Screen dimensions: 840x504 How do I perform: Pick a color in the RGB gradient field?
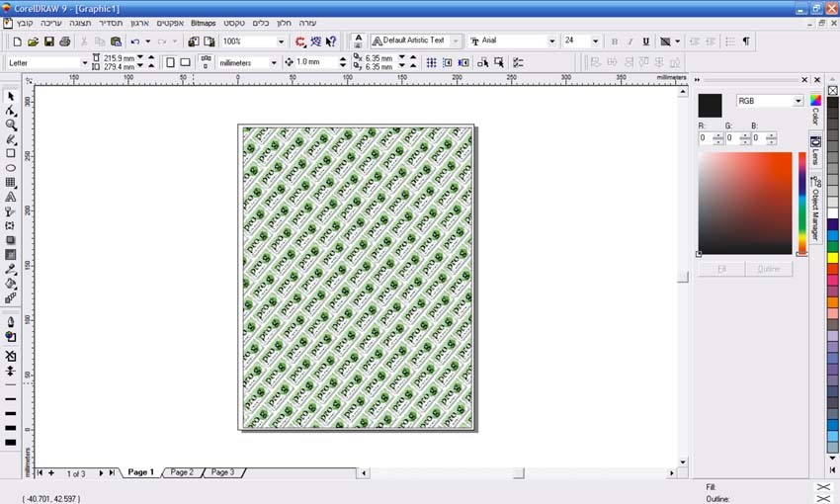[x=745, y=203]
